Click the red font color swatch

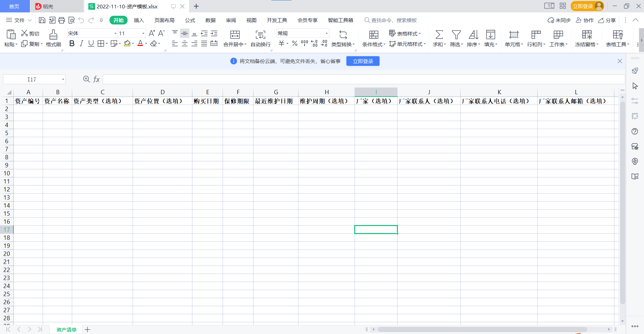(x=140, y=44)
